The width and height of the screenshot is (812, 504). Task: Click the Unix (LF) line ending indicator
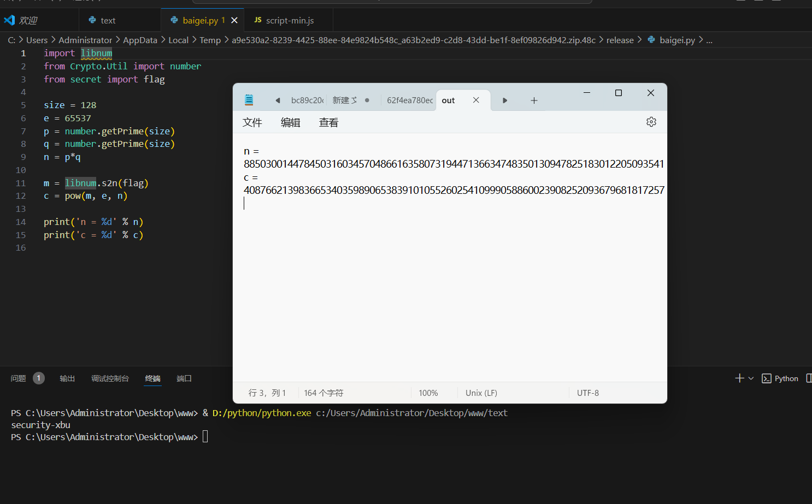click(481, 393)
